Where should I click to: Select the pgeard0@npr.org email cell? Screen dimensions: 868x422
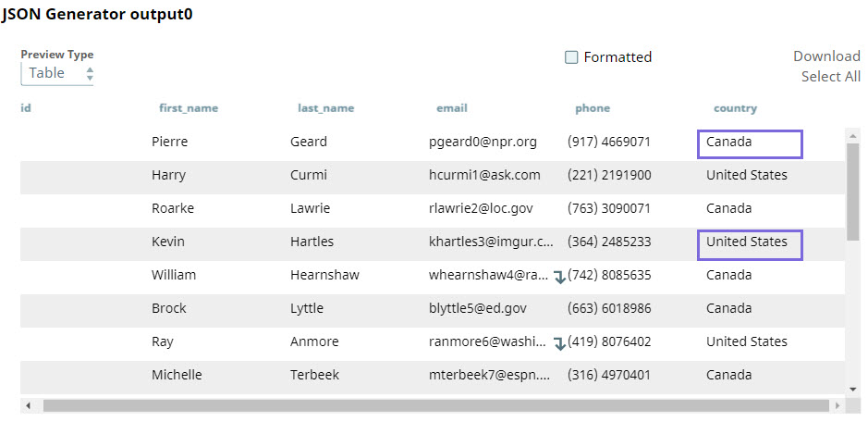pyautogui.click(x=483, y=142)
